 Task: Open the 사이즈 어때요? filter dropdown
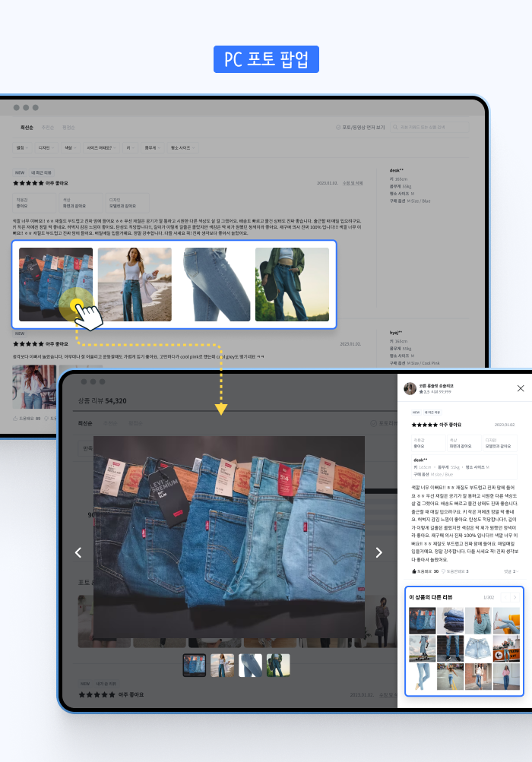pos(101,147)
